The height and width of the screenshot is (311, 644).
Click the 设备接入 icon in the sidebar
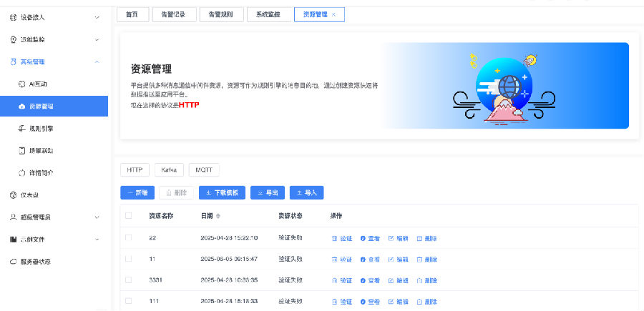13,17
